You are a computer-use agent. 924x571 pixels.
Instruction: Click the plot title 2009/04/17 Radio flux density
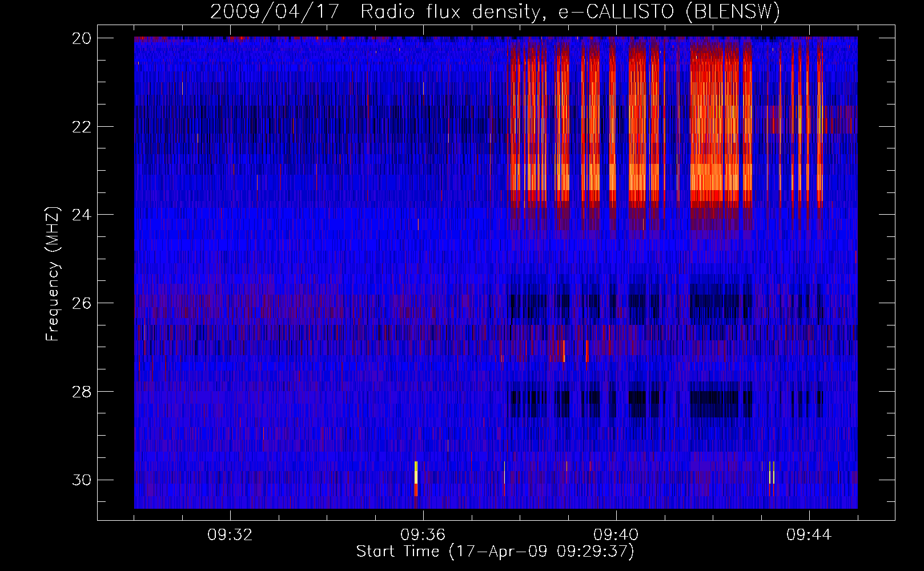495,11
